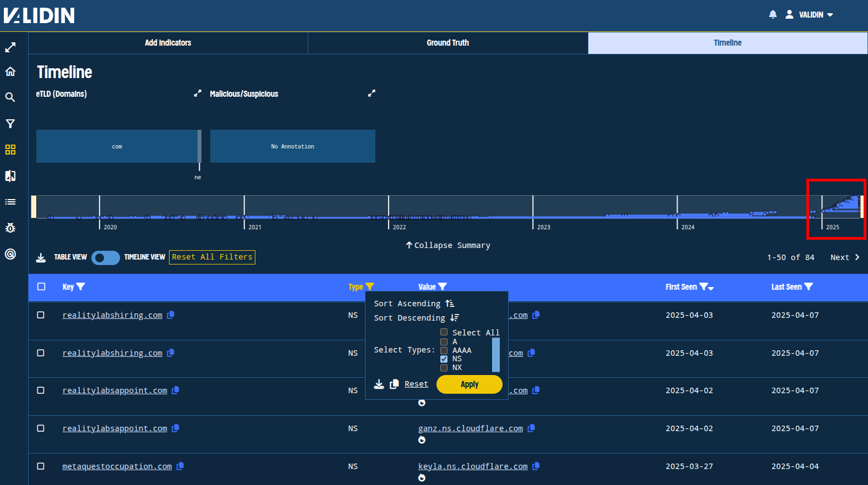Open the VALIDIN account dropdown
This screenshot has height=485, width=868.
pos(816,15)
